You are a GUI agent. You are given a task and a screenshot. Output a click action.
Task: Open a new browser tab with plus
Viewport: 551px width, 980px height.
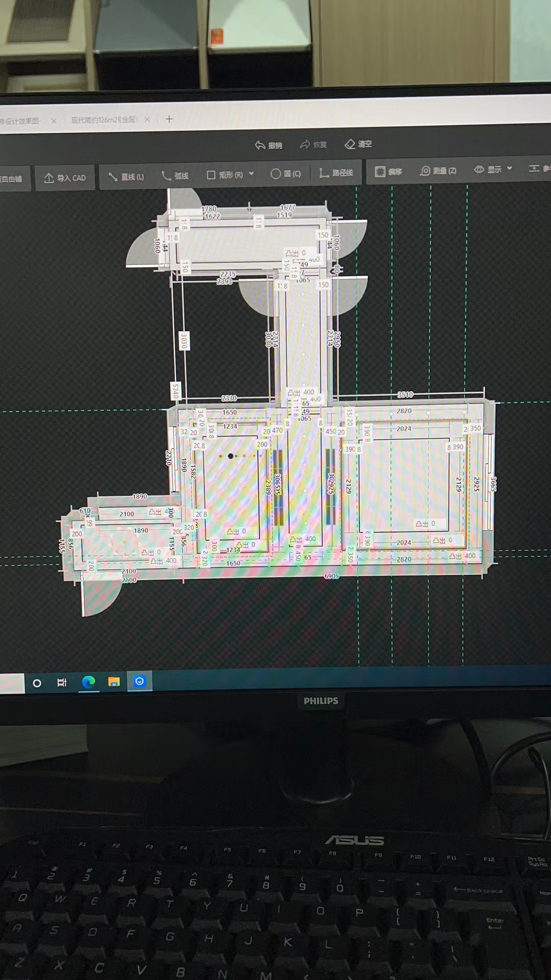[x=169, y=119]
